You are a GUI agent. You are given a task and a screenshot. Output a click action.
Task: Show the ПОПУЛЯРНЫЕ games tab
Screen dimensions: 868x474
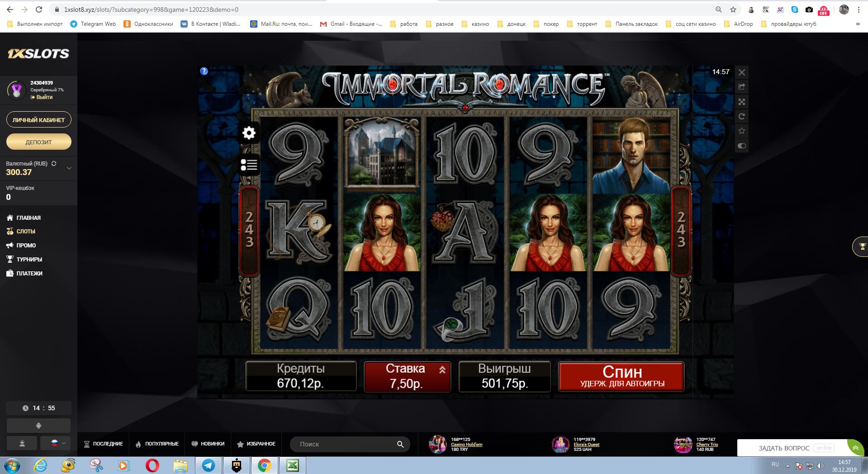(x=157, y=444)
